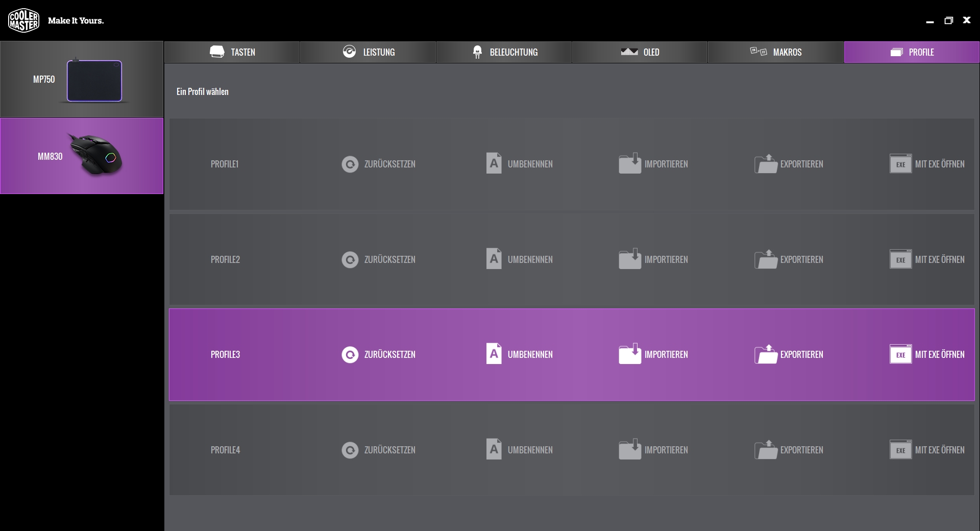Click UMBENENNEN label for PROFILE2
This screenshot has height=531, width=980.
point(530,259)
